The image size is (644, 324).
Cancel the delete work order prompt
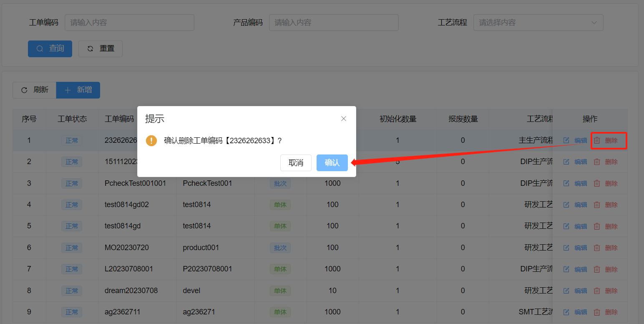pyautogui.click(x=296, y=163)
